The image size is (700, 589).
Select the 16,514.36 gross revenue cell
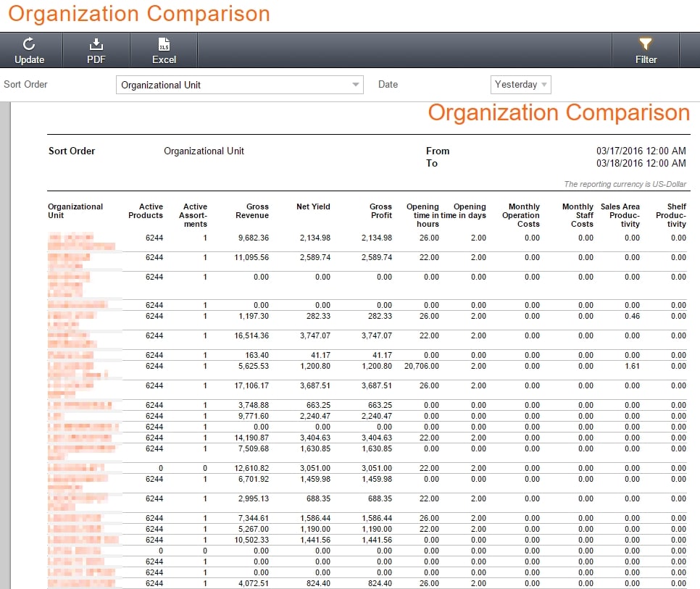251,335
